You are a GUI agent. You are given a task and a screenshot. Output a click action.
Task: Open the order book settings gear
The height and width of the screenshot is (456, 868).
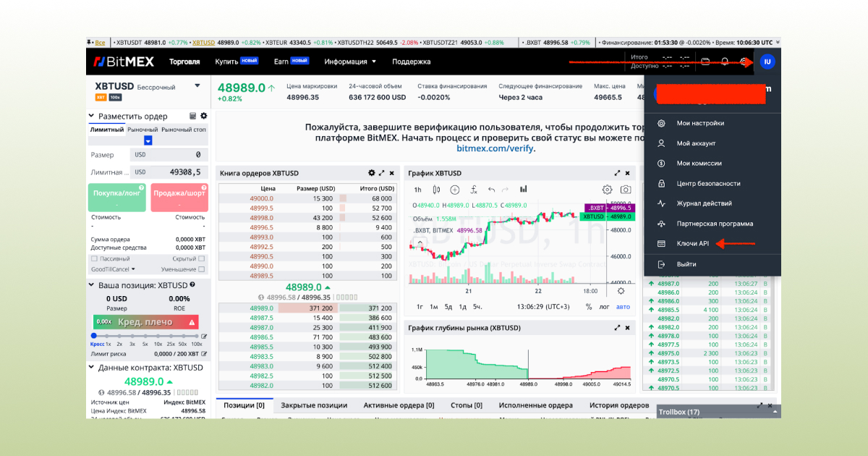(373, 173)
